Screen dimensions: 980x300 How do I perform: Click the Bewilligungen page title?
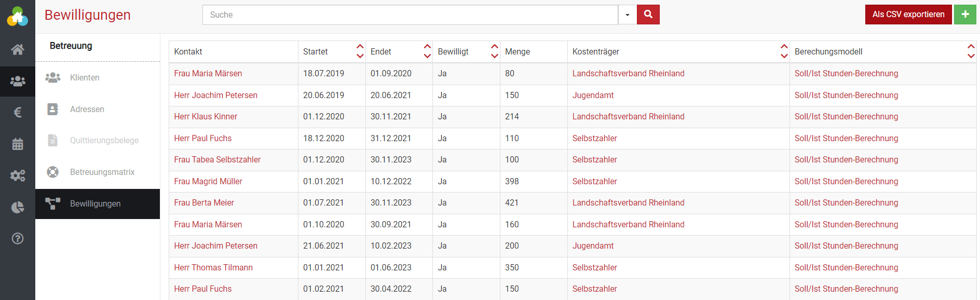click(x=88, y=15)
